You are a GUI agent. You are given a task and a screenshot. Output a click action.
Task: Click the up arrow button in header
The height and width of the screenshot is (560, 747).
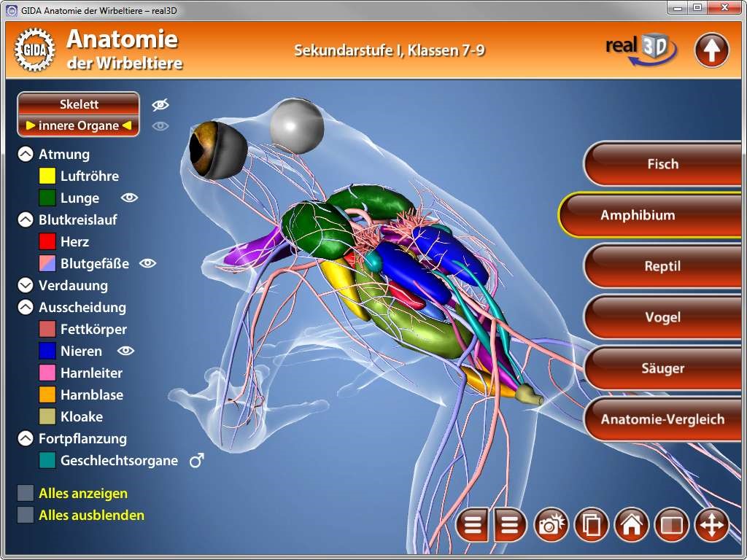[711, 50]
